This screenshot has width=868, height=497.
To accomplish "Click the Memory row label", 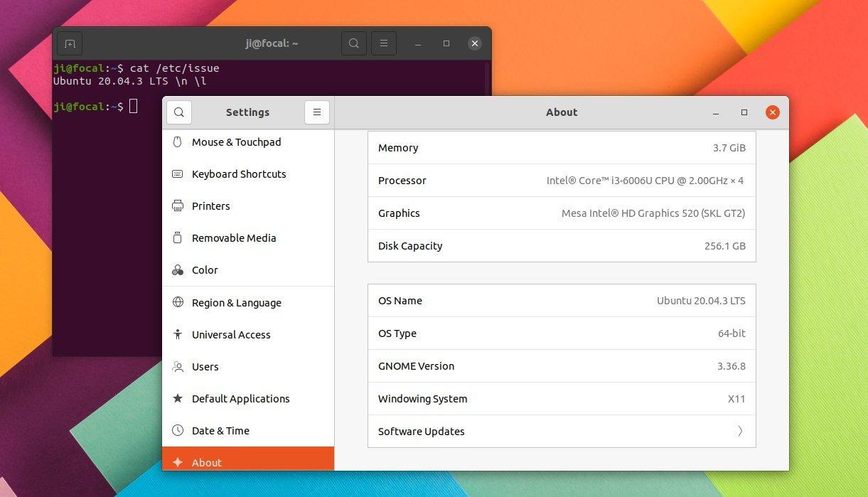I will pyautogui.click(x=398, y=148).
